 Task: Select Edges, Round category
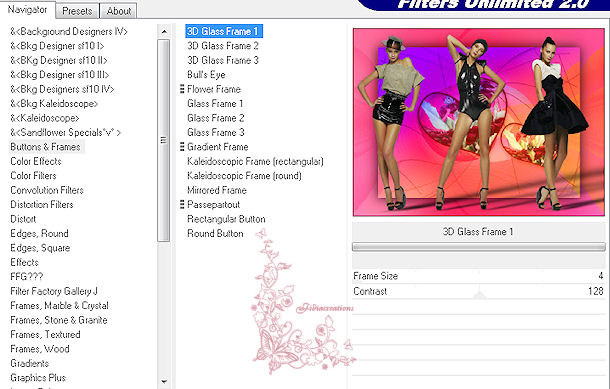point(39,233)
